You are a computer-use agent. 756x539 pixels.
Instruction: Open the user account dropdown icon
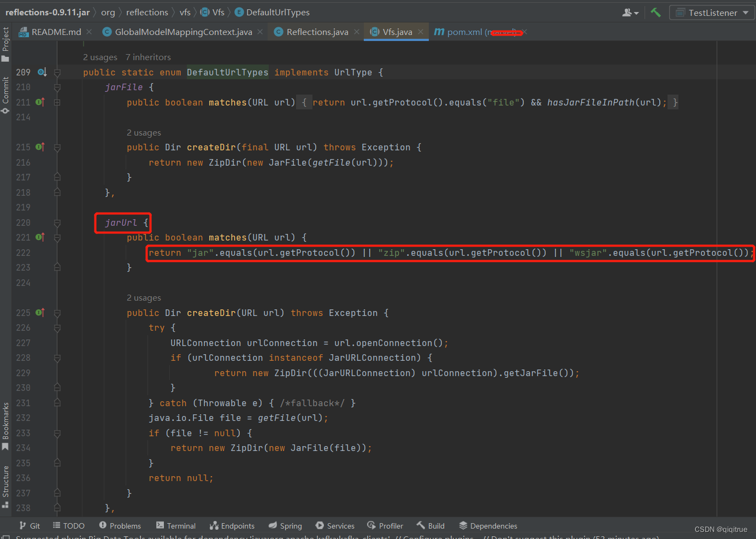click(x=630, y=13)
